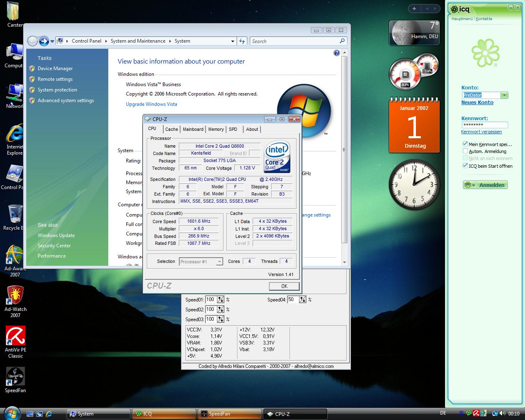Open the ICQ Kontakte menu
Screen dimensions: 525x420
(x=484, y=18)
